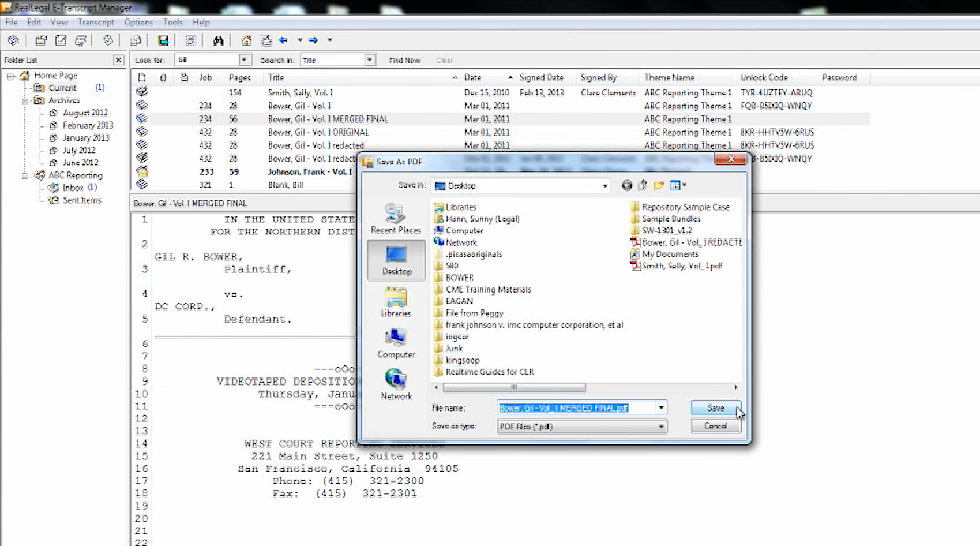Select Recent Places in the dialog sidebar
The width and height of the screenshot is (980, 546).
(x=396, y=219)
